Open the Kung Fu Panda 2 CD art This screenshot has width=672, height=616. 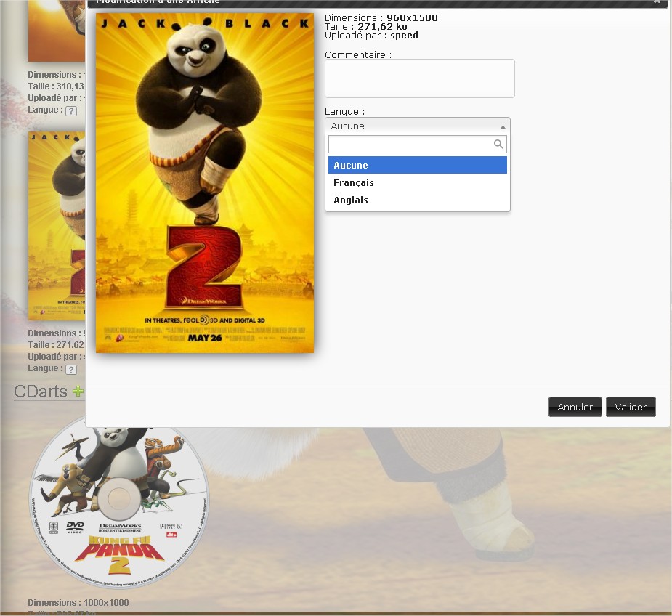point(119,502)
